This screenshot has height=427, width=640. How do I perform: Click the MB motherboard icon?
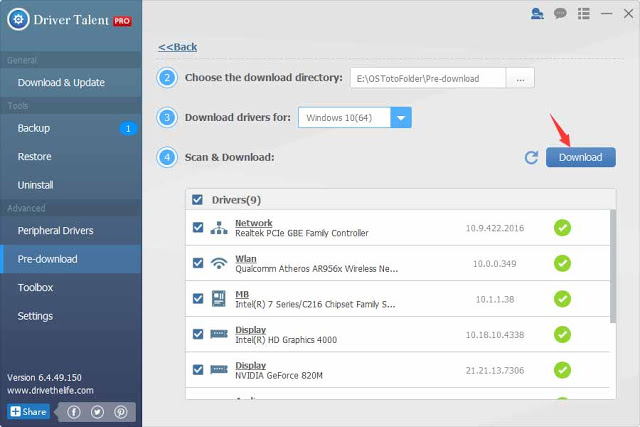click(219, 298)
